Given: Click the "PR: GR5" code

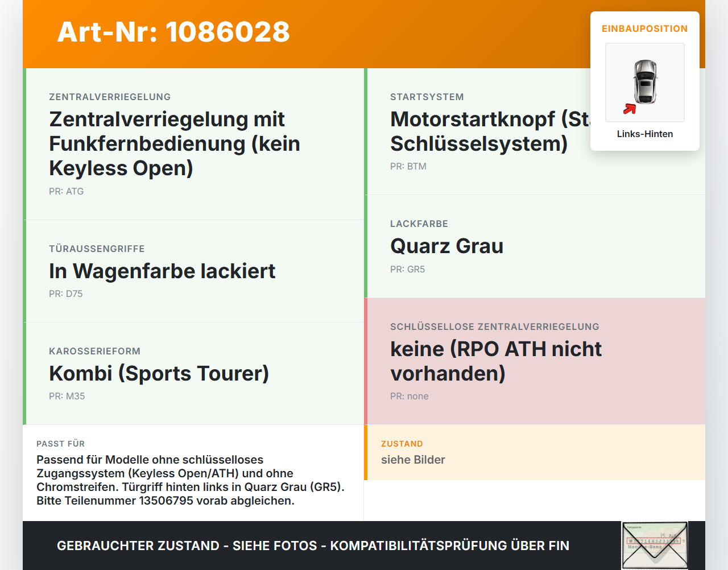Looking at the screenshot, I should click(x=408, y=269).
